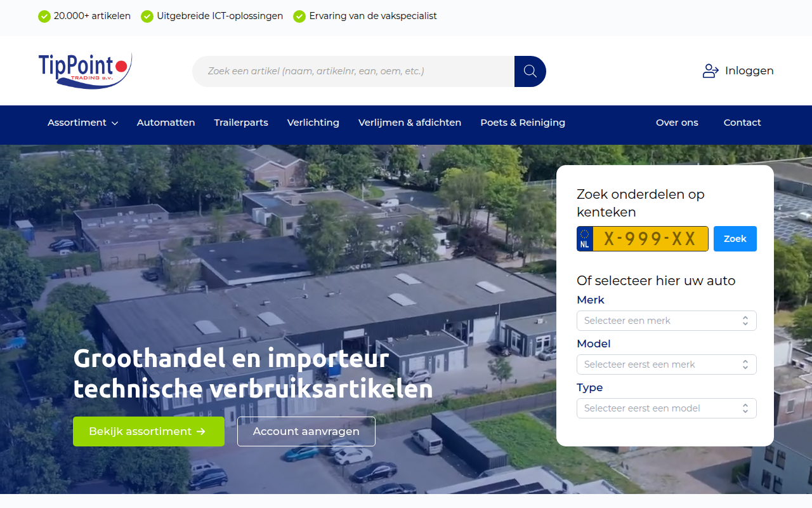
Task: Open the Automatten menu item
Action: (x=166, y=123)
